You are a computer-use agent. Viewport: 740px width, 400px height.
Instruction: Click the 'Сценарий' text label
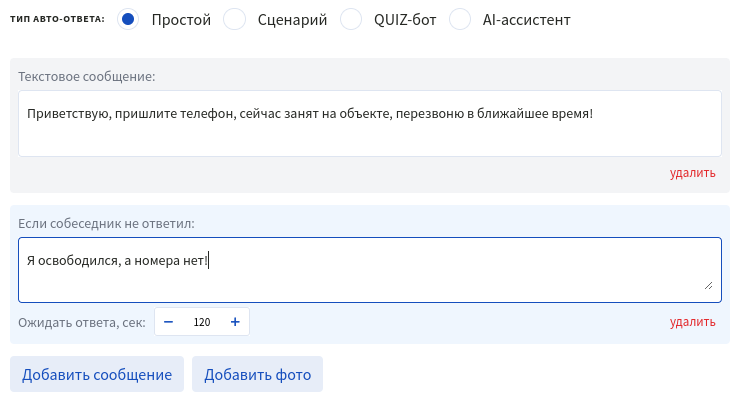click(292, 19)
